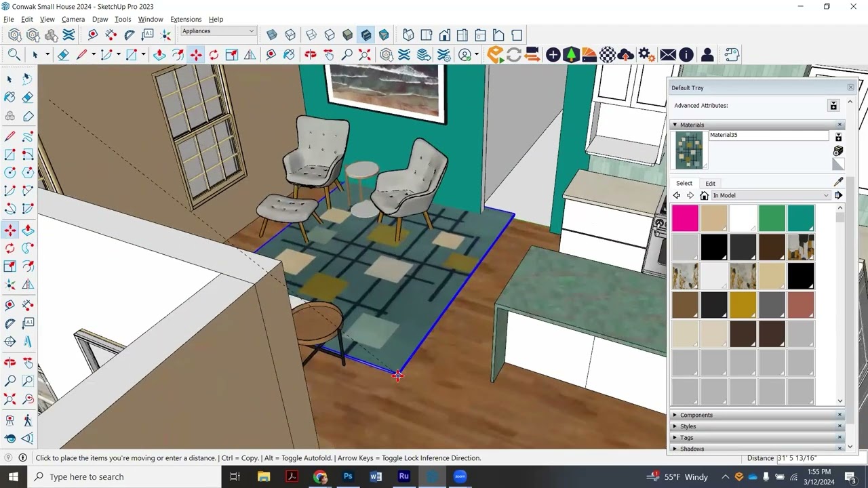868x488 pixels.
Task: Open the Camera menu
Action: coord(73,20)
